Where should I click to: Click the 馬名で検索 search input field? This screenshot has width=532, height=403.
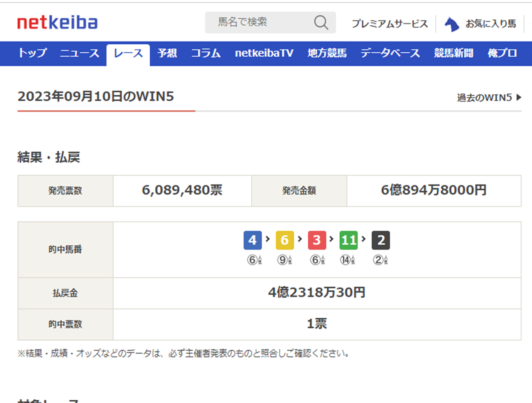click(253, 22)
